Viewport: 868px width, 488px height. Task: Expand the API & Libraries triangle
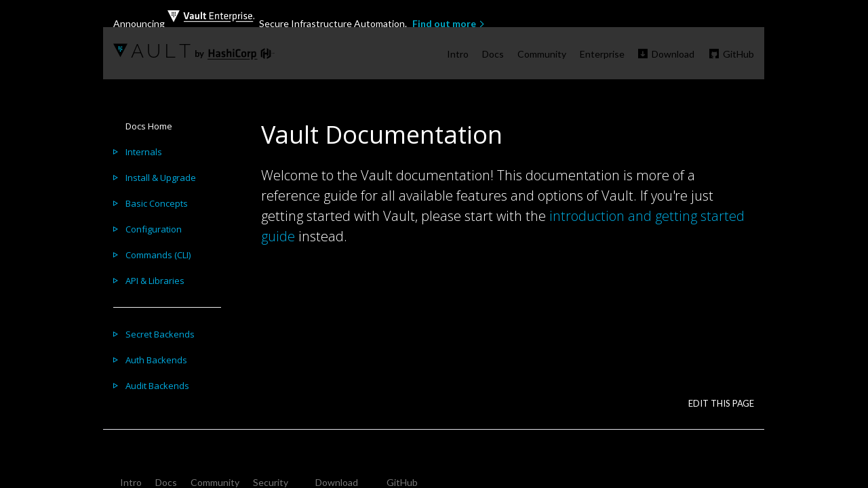115,281
